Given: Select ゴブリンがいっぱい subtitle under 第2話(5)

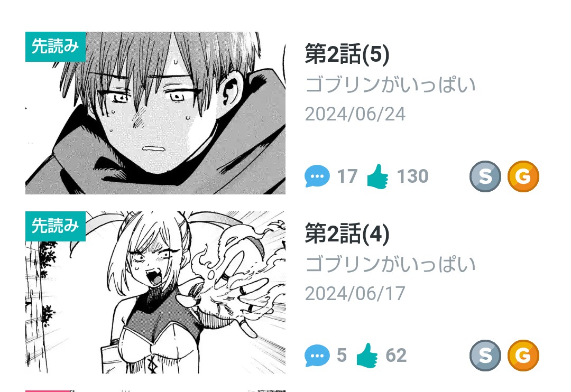Looking at the screenshot, I should [x=390, y=85].
